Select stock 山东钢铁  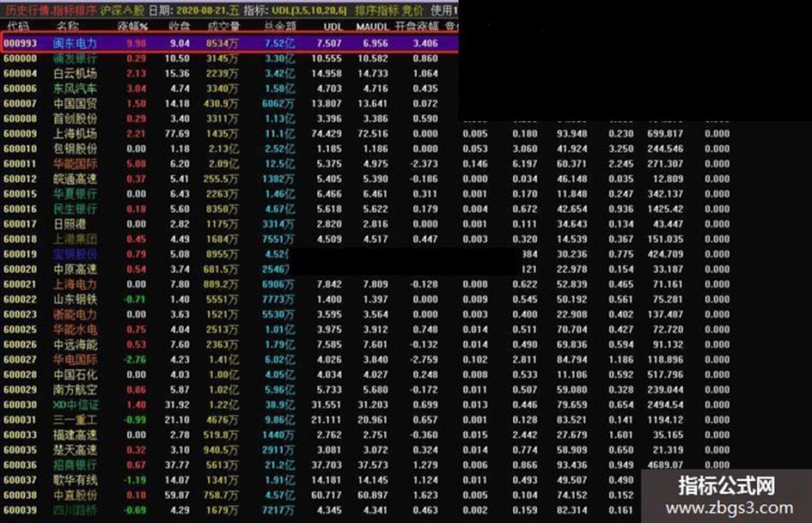75,300
